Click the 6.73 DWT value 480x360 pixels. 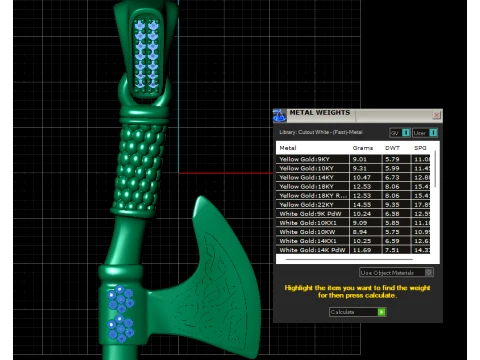(392, 177)
